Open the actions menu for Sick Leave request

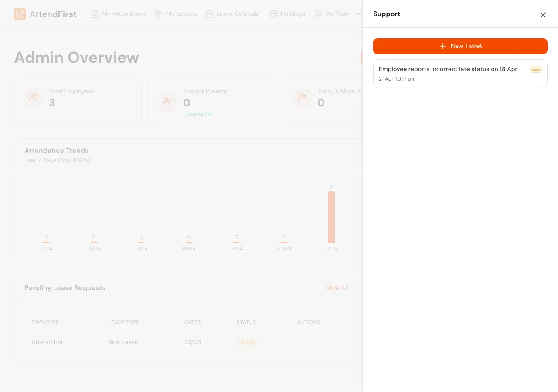click(x=303, y=342)
